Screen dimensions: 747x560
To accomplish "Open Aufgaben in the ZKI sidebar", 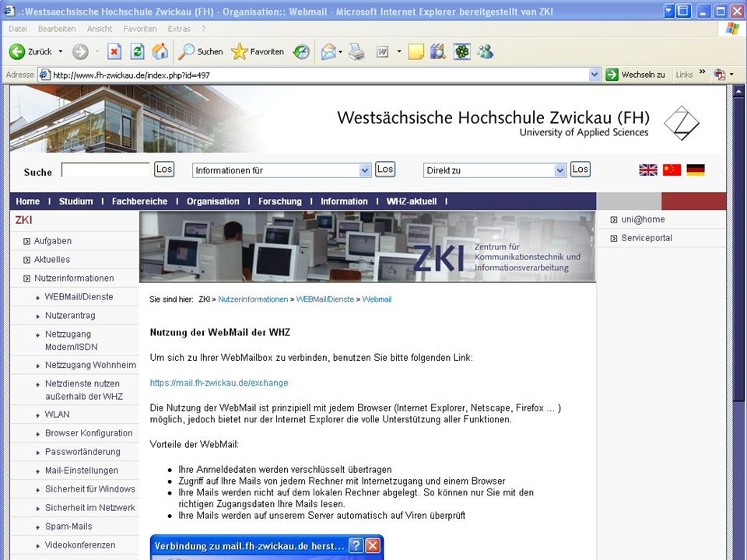I will pos(53,241).
